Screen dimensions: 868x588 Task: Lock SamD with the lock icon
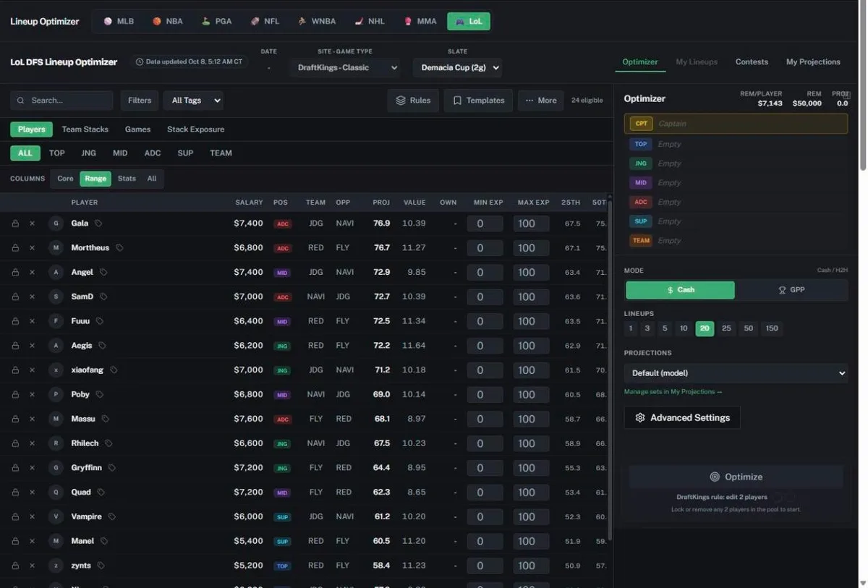point(15,297)
